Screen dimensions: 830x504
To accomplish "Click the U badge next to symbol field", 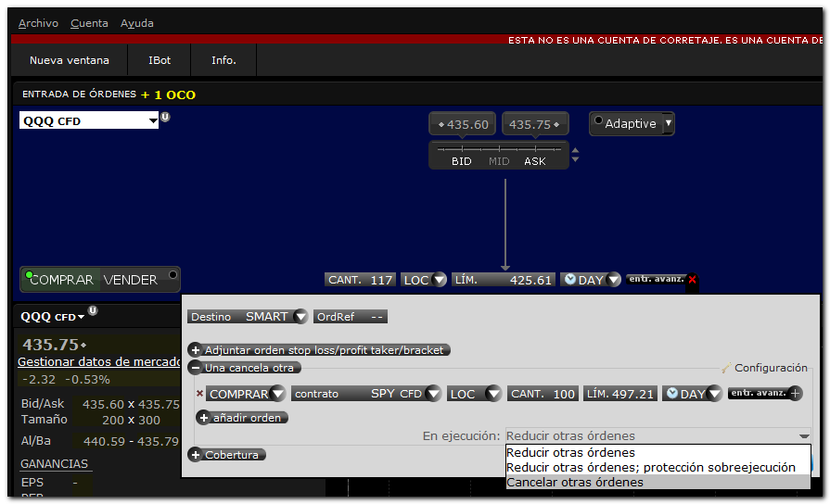I will [165, 117].
